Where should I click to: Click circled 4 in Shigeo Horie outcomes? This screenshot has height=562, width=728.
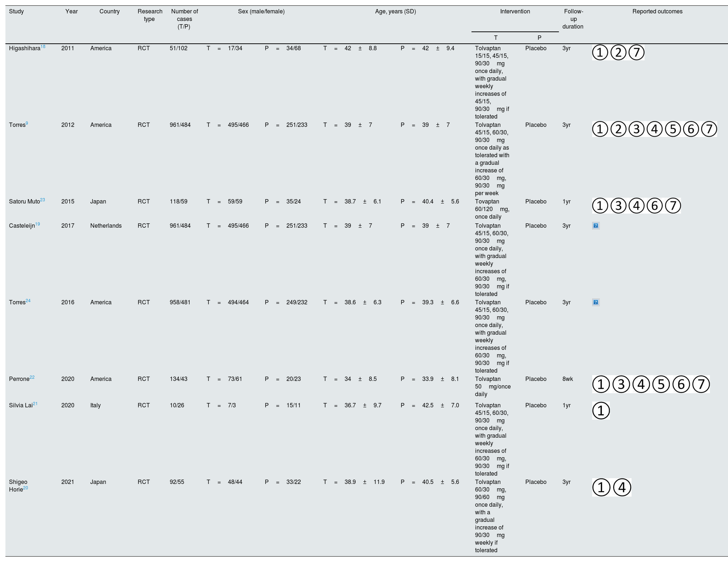click(x=622, y=487)
